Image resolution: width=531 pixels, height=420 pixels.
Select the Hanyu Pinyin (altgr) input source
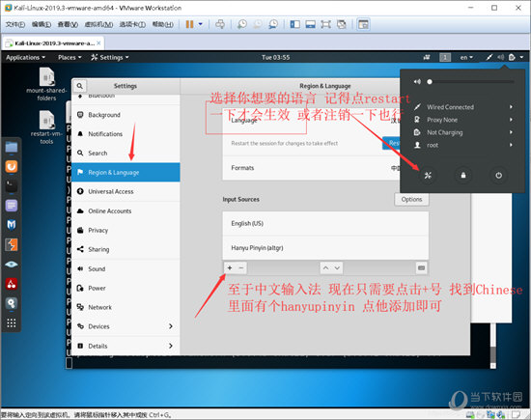coord(325,247)
